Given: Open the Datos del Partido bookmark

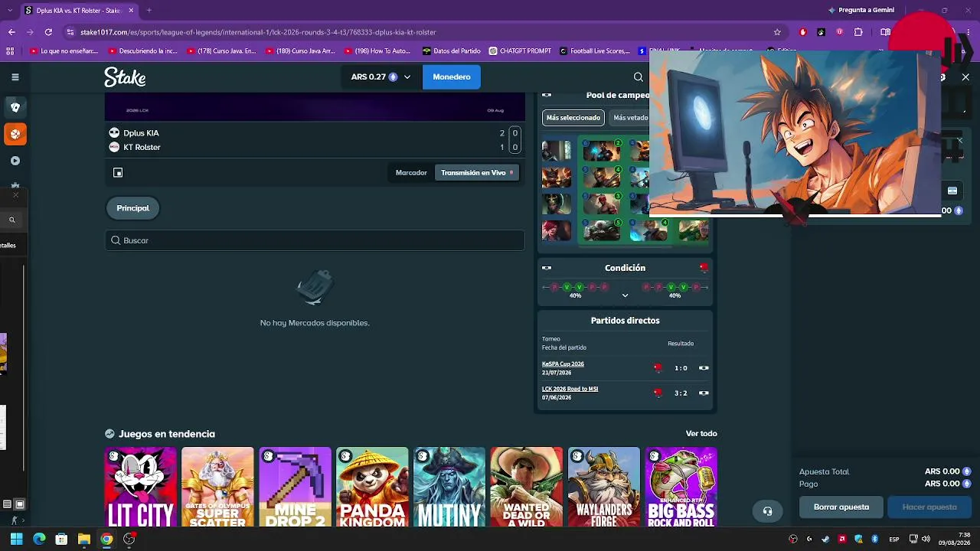Looking at the screenshot, I should (452, 51).
